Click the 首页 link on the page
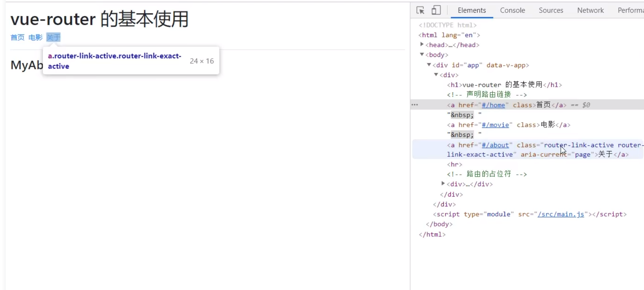This screenshot has width=644, height=290. (17, 37)
